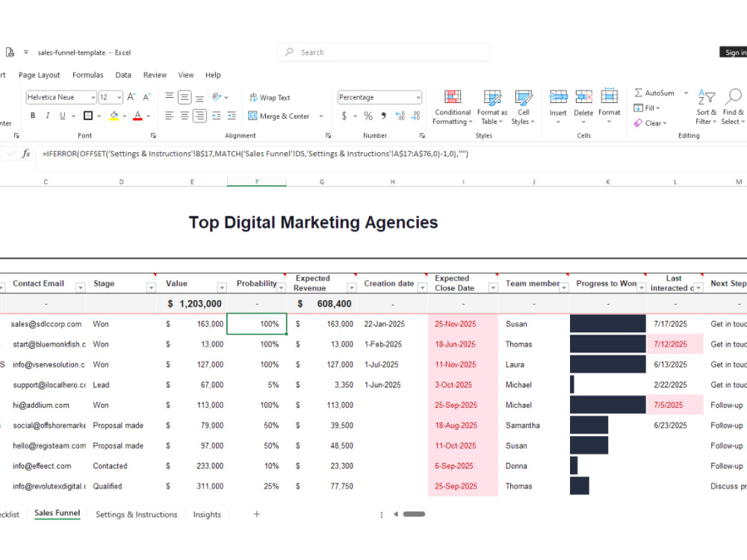The height and width of the screenshot is (560, 747).
Task: Open Fill options
Action: (x=647, y=108)
